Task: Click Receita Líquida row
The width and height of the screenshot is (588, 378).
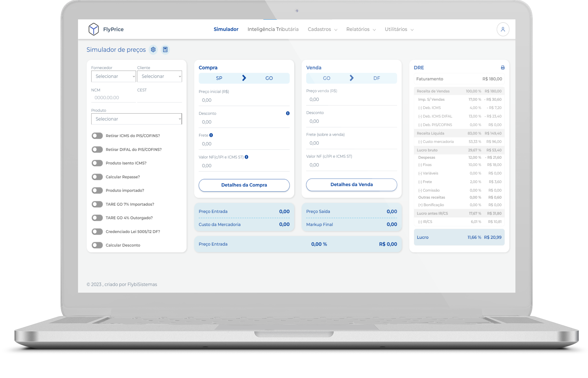Action: tap(459, 133)
